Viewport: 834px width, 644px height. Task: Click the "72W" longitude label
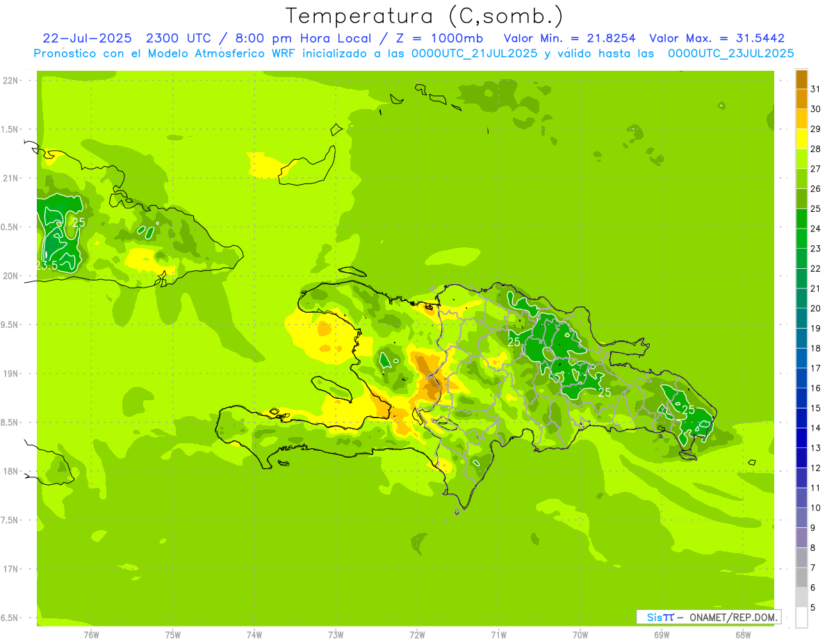click(417, 634)
